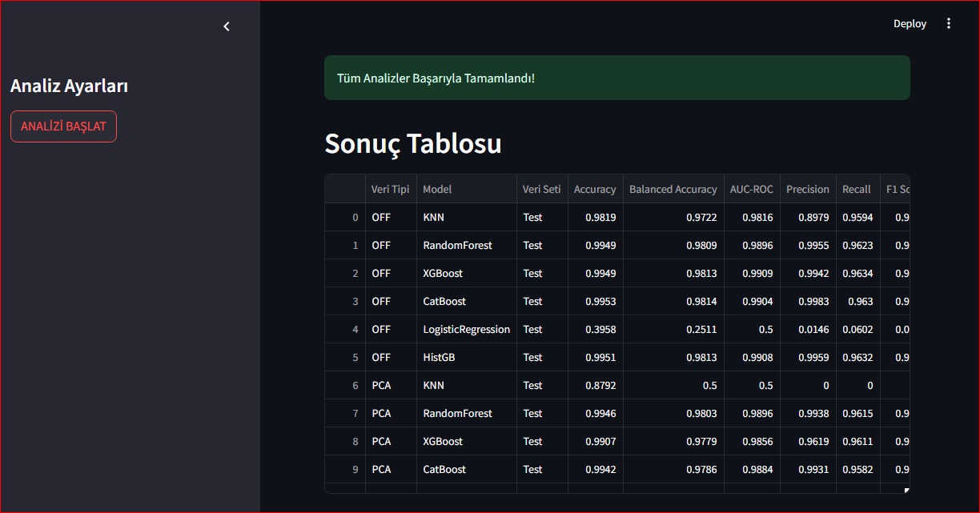Click the Veri Seti column header
The height and width of the screenshot is (513, 980).
coord(542,190)
